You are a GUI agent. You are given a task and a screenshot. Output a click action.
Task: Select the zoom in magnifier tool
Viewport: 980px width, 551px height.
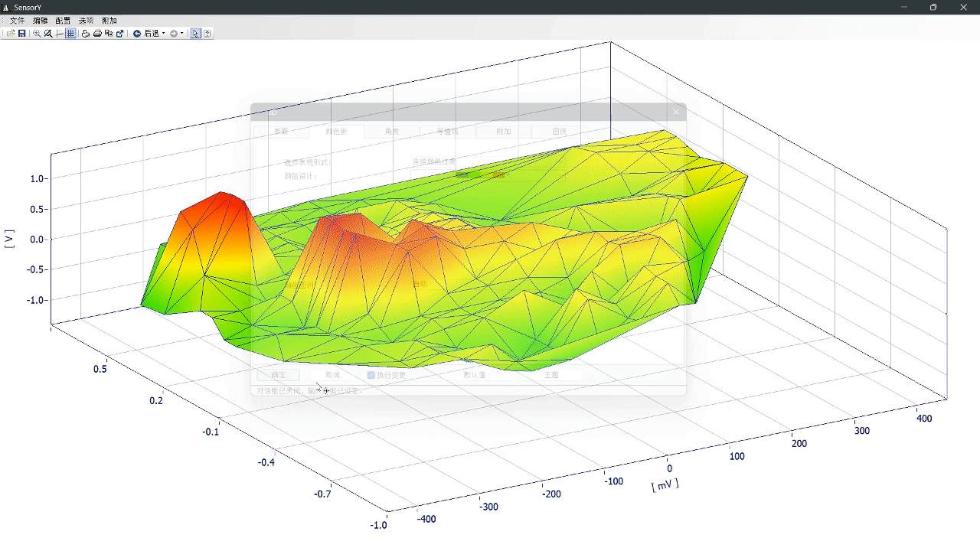tap(37, 34)
